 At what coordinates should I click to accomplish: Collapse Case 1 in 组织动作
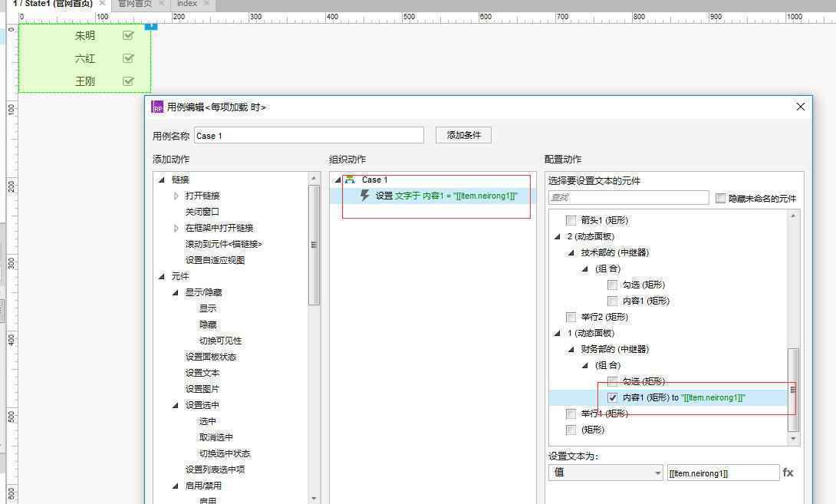point(337,180)
